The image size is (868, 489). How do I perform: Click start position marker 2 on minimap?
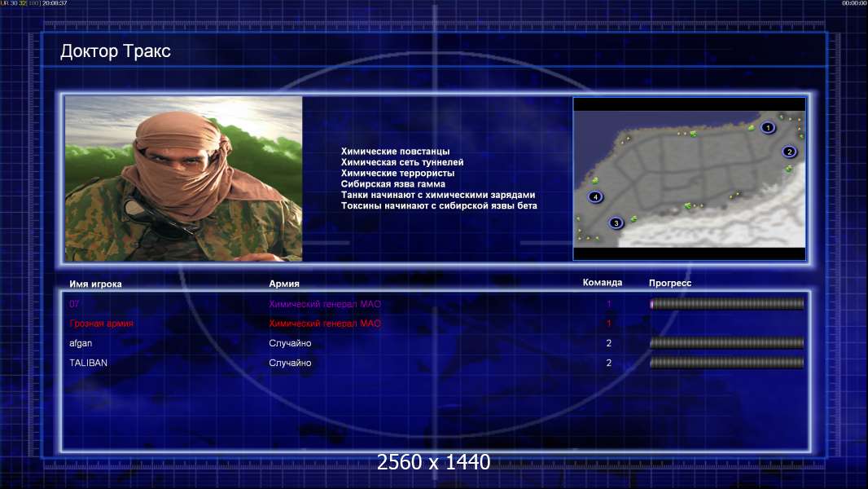point(789,152)
